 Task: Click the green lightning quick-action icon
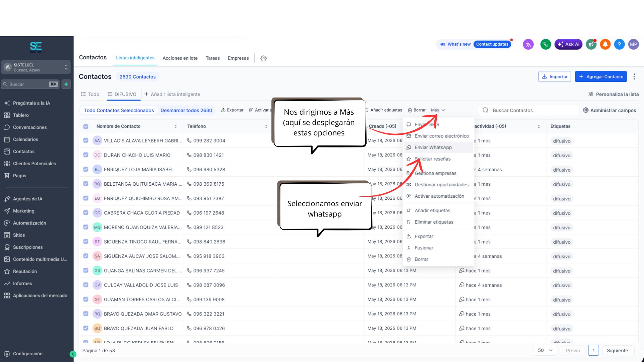(x=66, y=84)
